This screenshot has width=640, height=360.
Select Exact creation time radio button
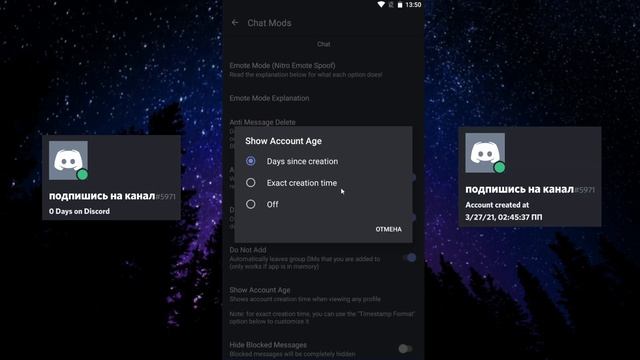[251, 183]
